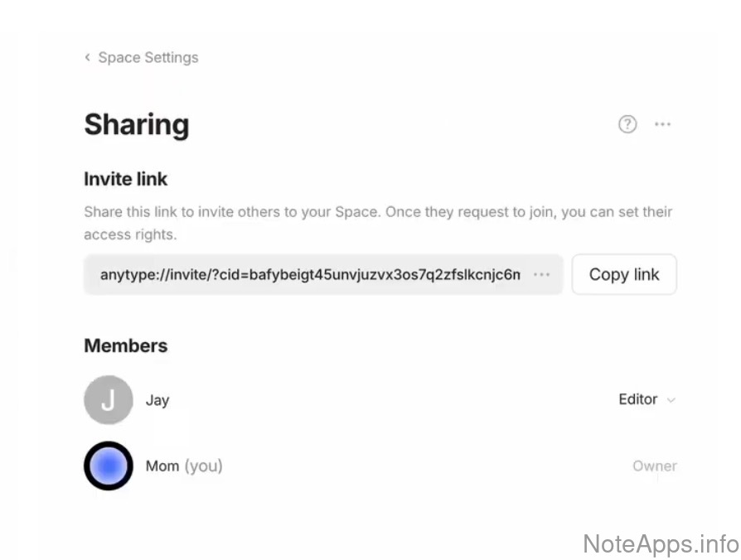Select the member name Jay
The height and width of the screenshot is (560, 741).
point(157,400)
